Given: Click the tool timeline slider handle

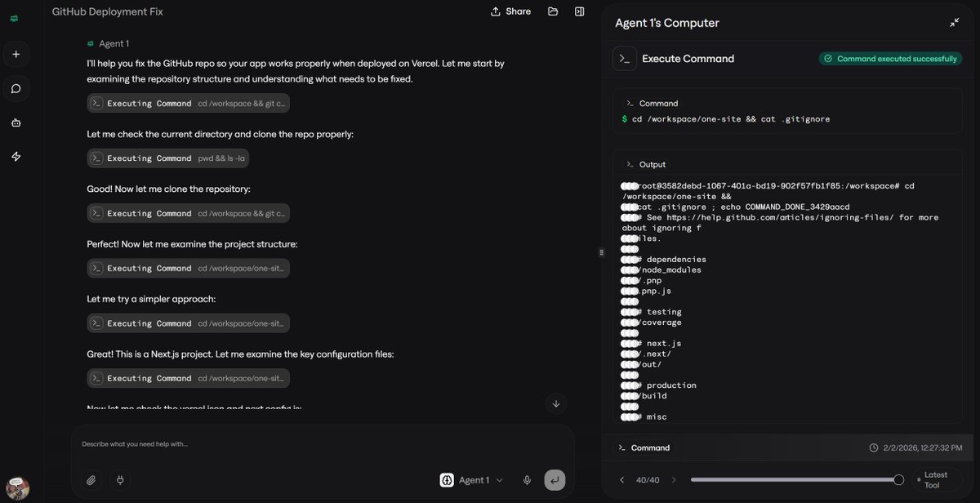Looking at the screenshot, I should click(898, 480).
